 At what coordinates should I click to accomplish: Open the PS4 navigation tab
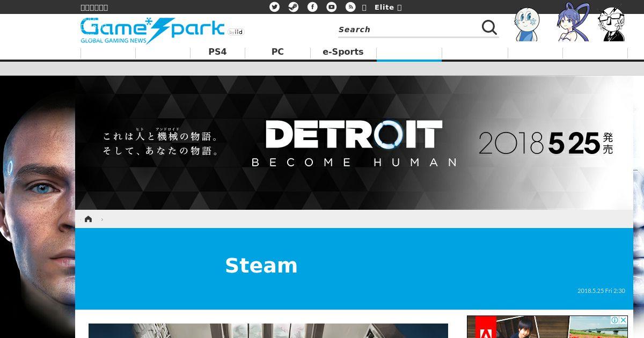pyautogui.click(x=217, y=52)
